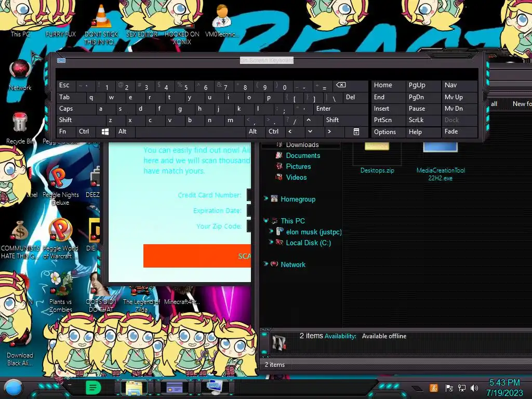Viewport: 532px width, 399px height.
Task: Select the MediaCreationTool 22H2.exe file
Action: pyautogui.click(x=441, y=162)
